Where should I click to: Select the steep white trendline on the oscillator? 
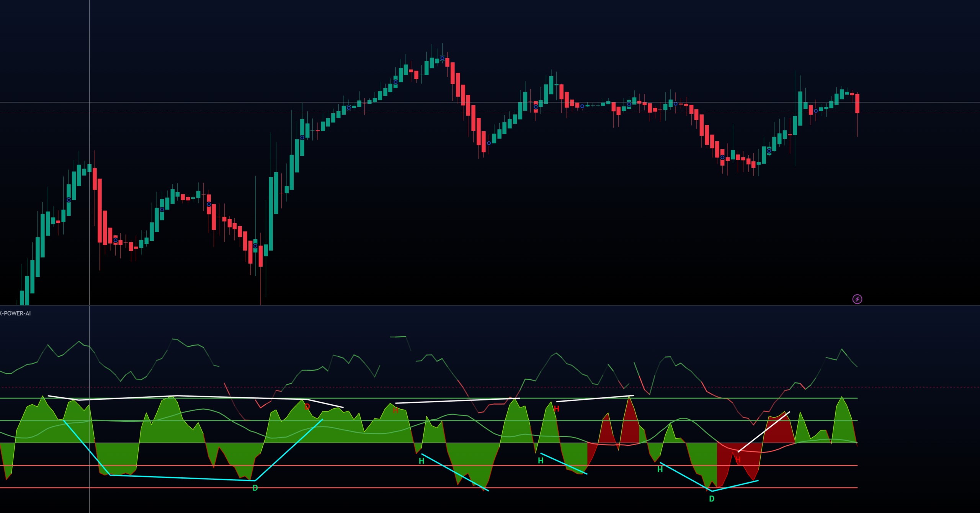(x=764, y=432)
